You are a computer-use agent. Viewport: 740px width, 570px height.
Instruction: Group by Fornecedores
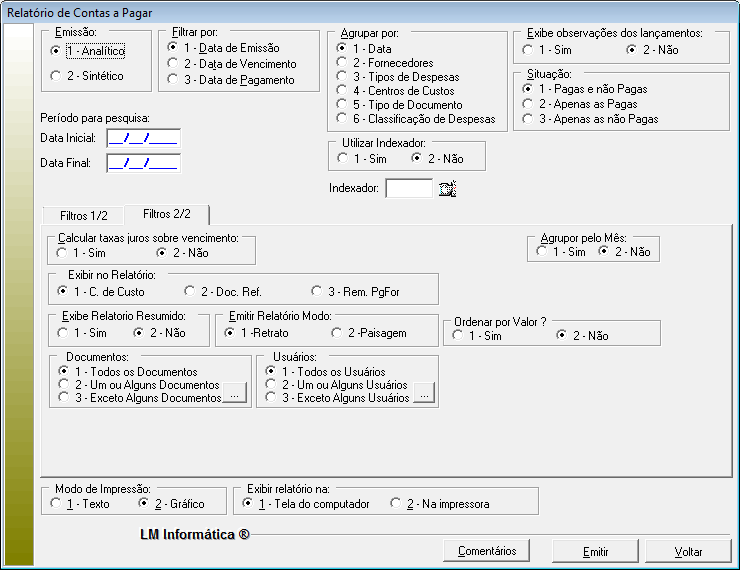coord(343,62)
